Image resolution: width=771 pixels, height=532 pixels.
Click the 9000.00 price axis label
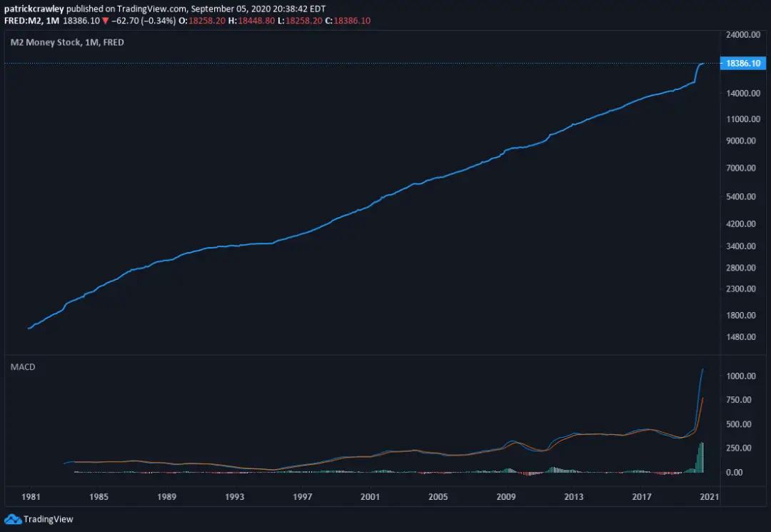pos(741,141)
